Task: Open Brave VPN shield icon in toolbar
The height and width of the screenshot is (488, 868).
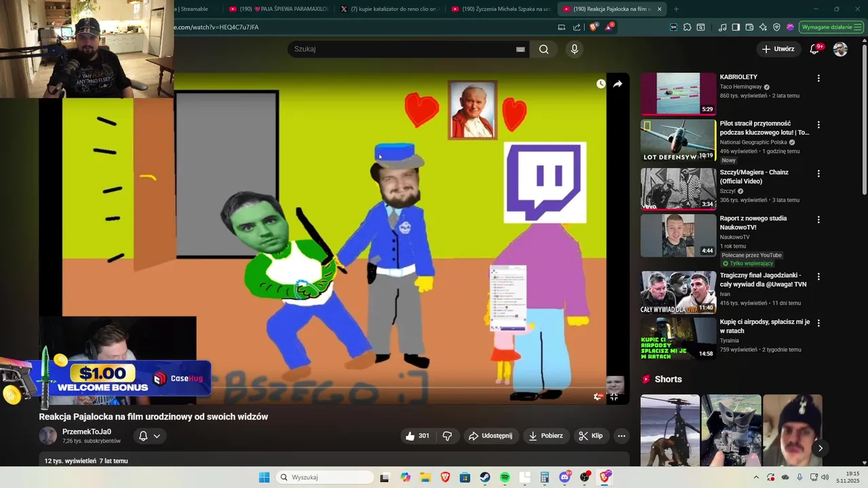Action: pyautogui.click(x=776, y=27)
